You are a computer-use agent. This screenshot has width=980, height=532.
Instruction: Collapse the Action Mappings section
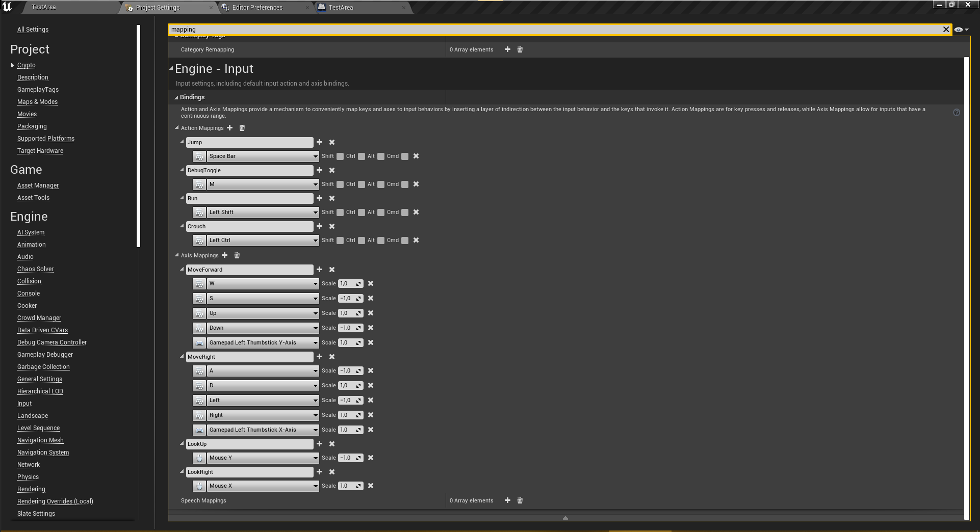coord(177,128)
